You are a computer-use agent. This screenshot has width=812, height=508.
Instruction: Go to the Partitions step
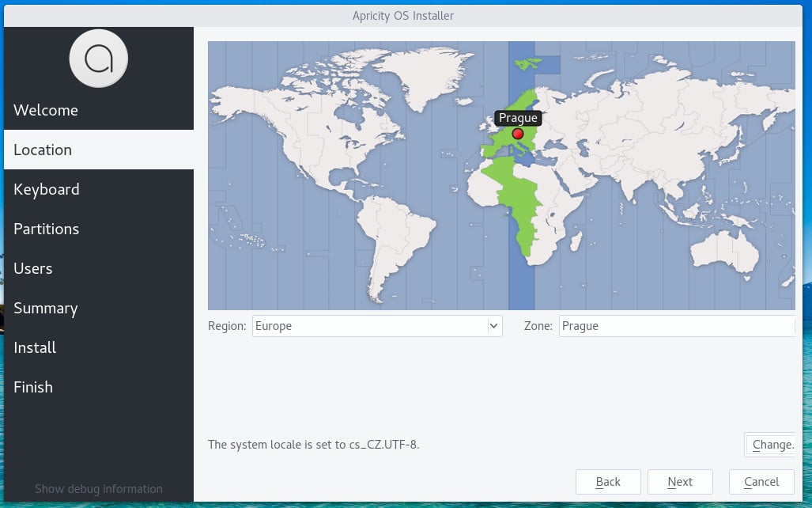[x=98, y=229]
